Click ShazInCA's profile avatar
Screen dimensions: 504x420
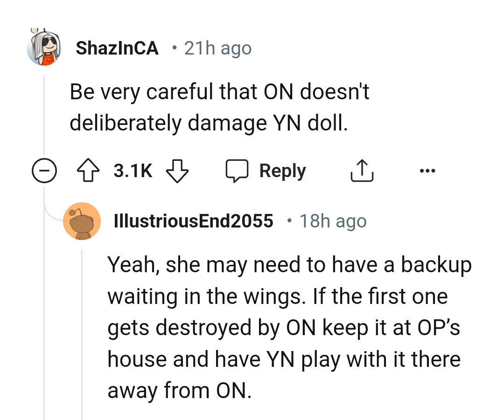coord(44,47)
